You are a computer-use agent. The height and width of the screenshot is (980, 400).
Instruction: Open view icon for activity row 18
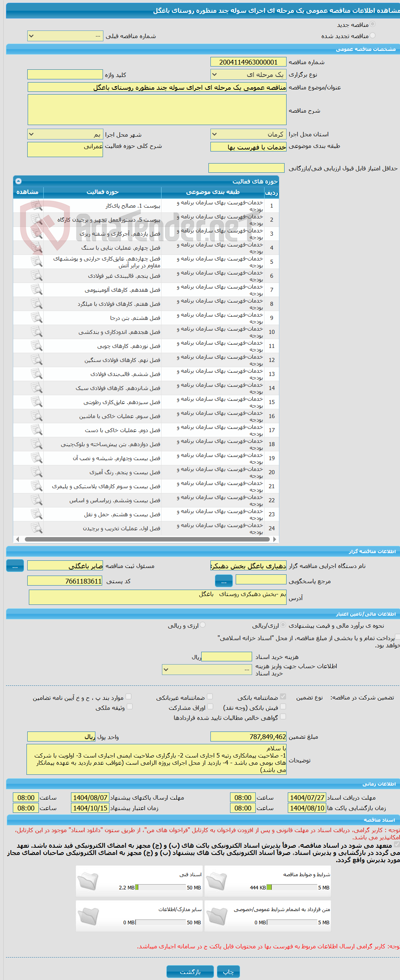point(36,444)
